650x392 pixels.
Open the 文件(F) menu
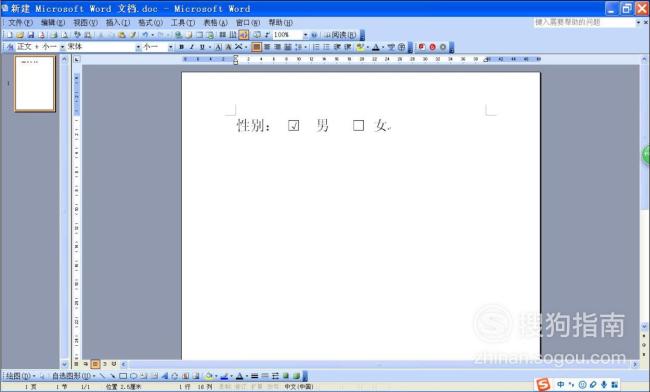point(20,22)
